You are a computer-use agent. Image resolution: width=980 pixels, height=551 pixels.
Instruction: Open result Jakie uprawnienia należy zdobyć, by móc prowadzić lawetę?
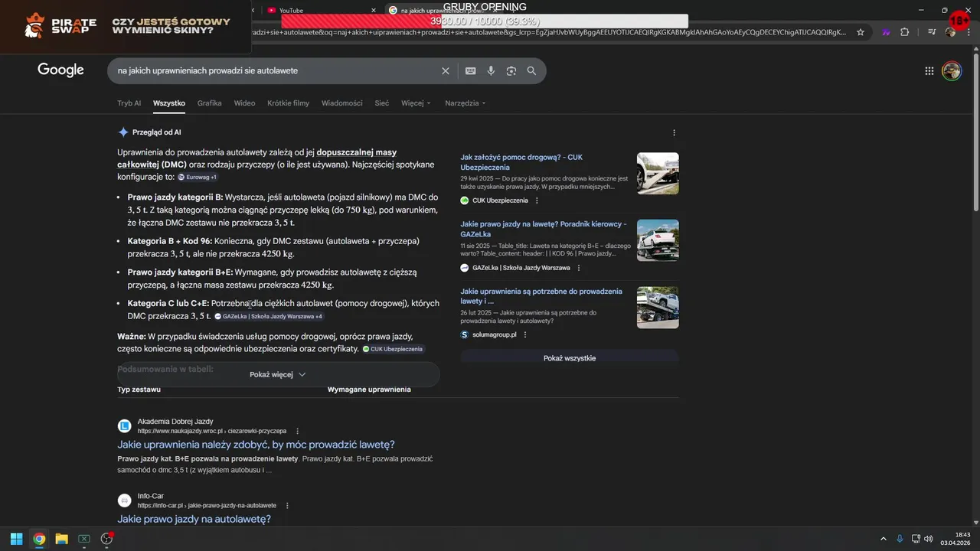point(256,445)
